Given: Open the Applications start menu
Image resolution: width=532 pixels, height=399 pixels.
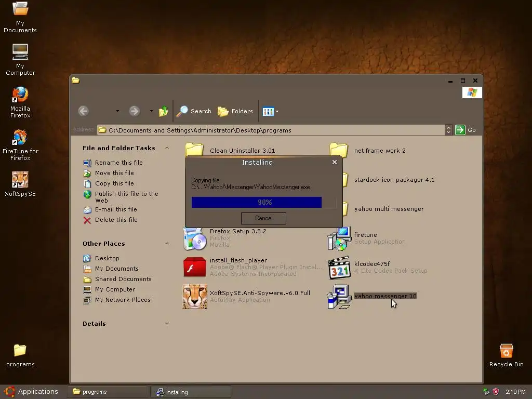Looking at the screenshot, I should point(31,392).
